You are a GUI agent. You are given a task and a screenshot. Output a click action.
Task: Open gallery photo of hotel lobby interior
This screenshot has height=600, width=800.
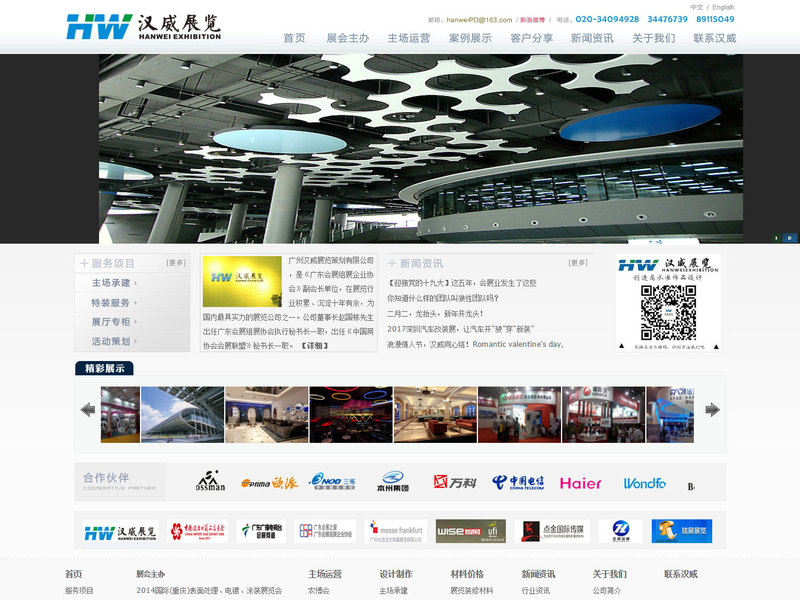tap(435, 414)
